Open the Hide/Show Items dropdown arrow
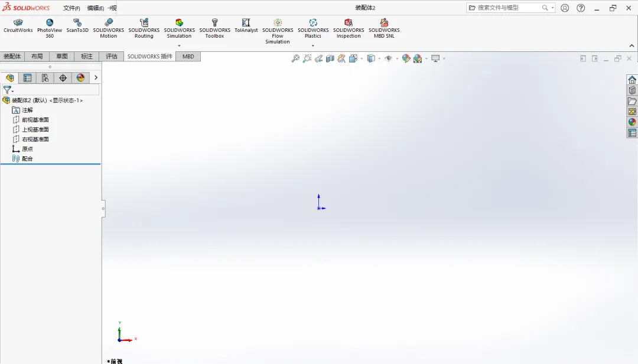Image resolution: width=638 pixels, height=364 pixels. pyautogui.click(x=397, y=59)
